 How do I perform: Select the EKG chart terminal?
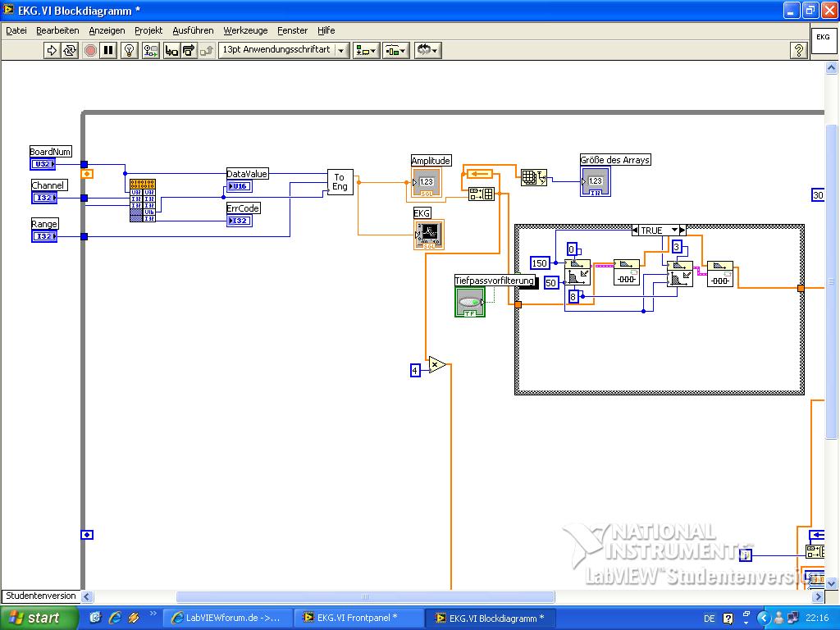[429, 235]
